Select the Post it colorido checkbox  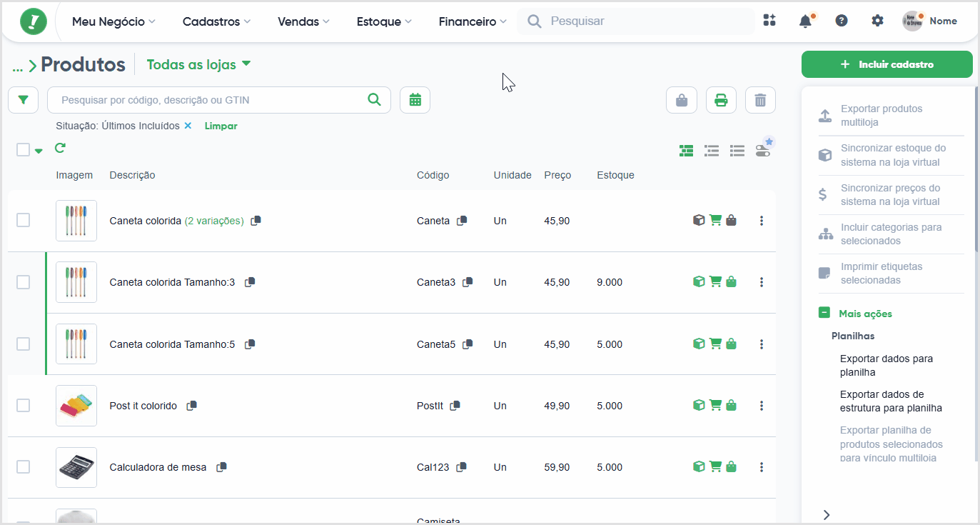(23, 405)
